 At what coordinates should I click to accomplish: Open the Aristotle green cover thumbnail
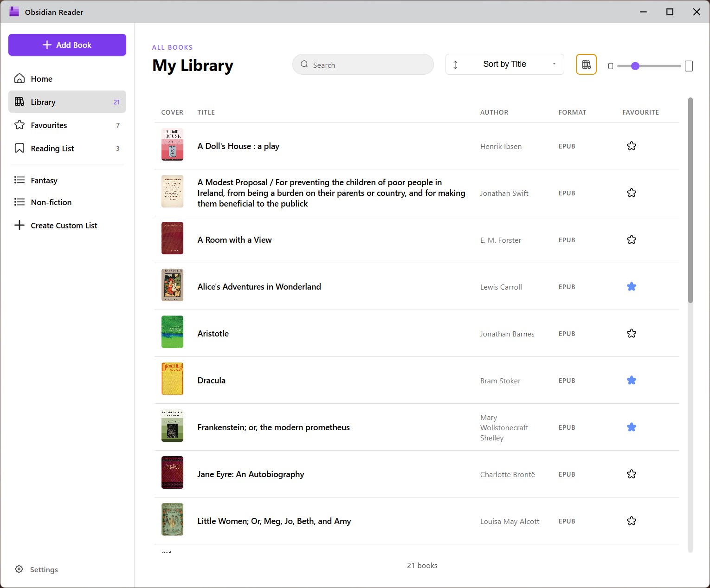(172, 332)
